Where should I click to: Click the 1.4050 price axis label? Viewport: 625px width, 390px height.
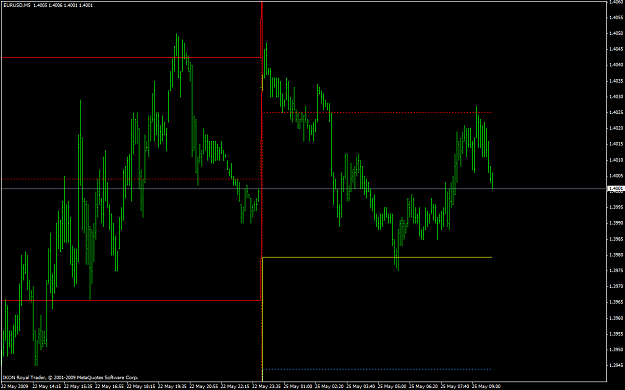coord(616,33)
